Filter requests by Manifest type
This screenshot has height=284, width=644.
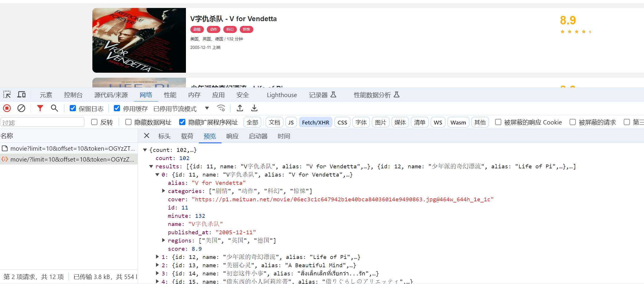[x=420, y=122]
